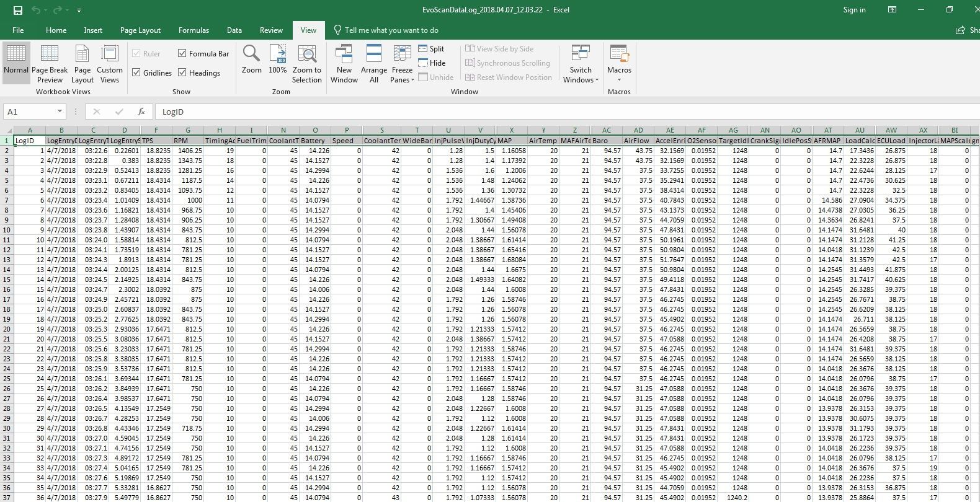Image resolution: width=980 pixels, height=502 pixels.
Task: Expand the Name Box dropdown arrow
Action: [x=60, y=112]
